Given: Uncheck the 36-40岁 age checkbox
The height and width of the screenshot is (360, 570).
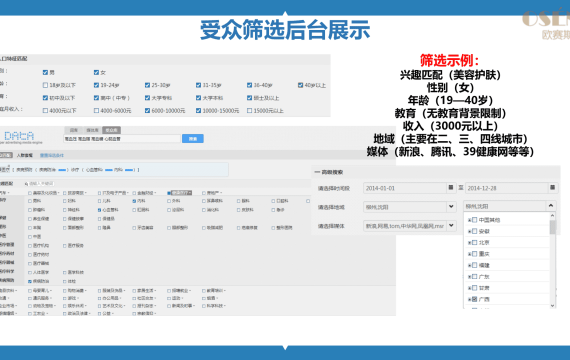Looking at the screenshot, I should (249, 85).
